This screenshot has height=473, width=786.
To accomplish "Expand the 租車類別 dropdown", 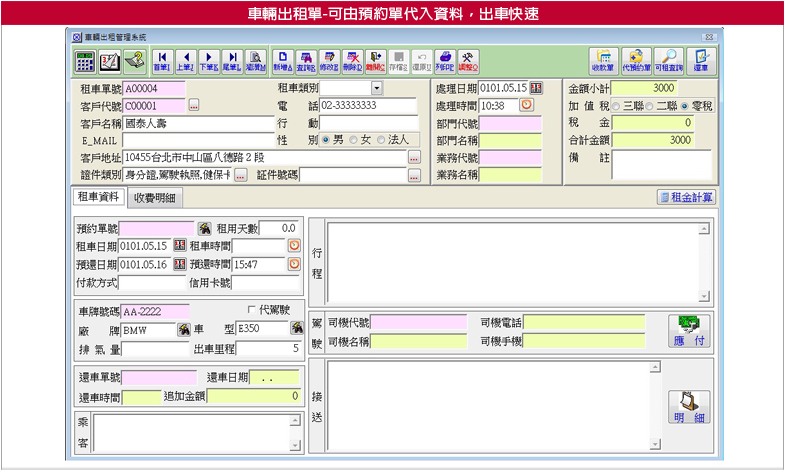I will click(x=377, y=89).
